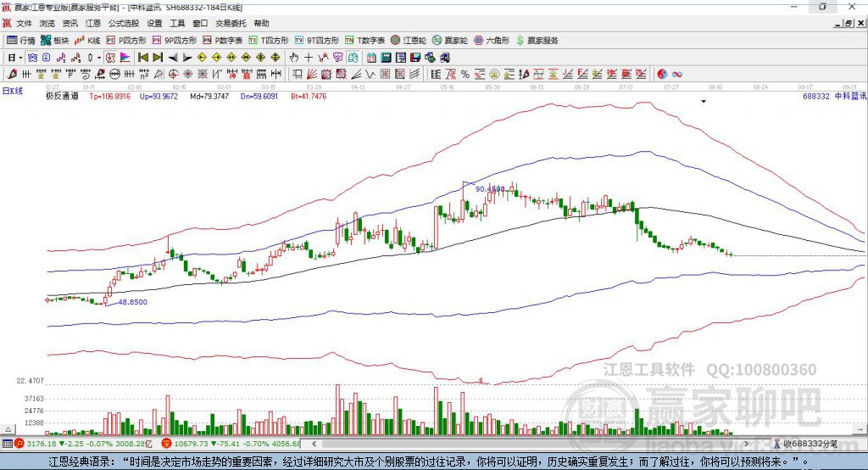868x470 pixels.
Task: Click the 48.8500 low price label
Action: coord(133,302)
